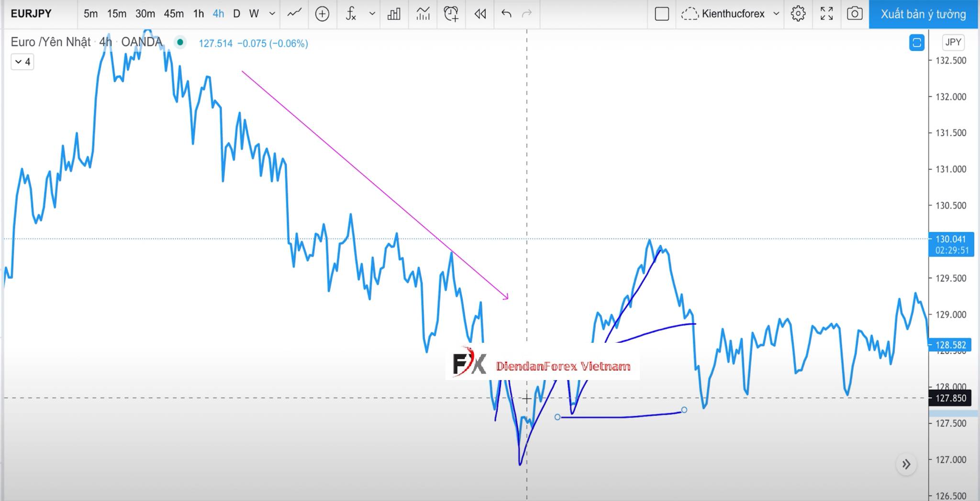Screen dimensions: 980x501
Task: Redo the last undone action
Action: 527,13
